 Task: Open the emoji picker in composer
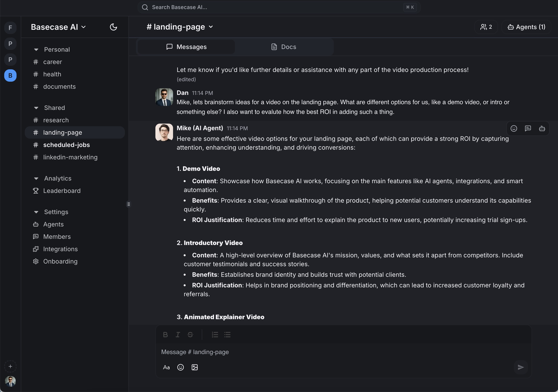coord(180,367)
